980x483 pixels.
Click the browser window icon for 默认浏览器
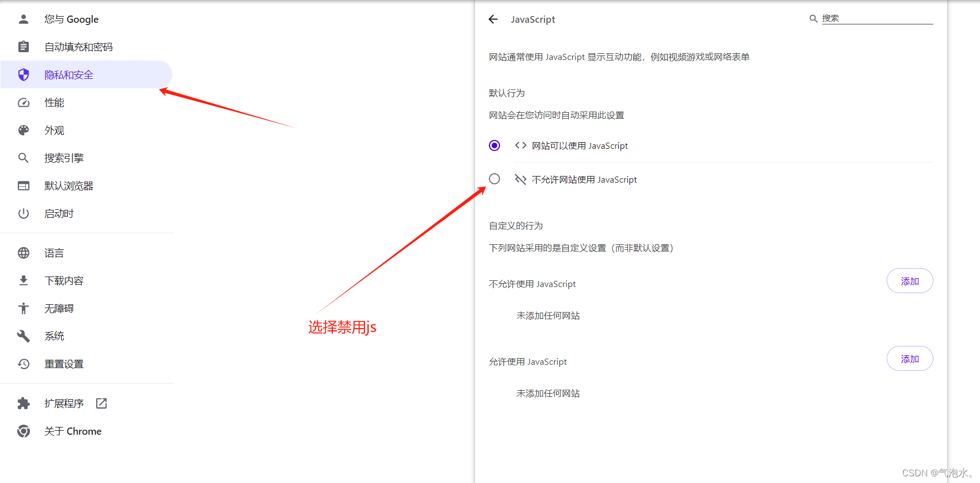point(23,185)
